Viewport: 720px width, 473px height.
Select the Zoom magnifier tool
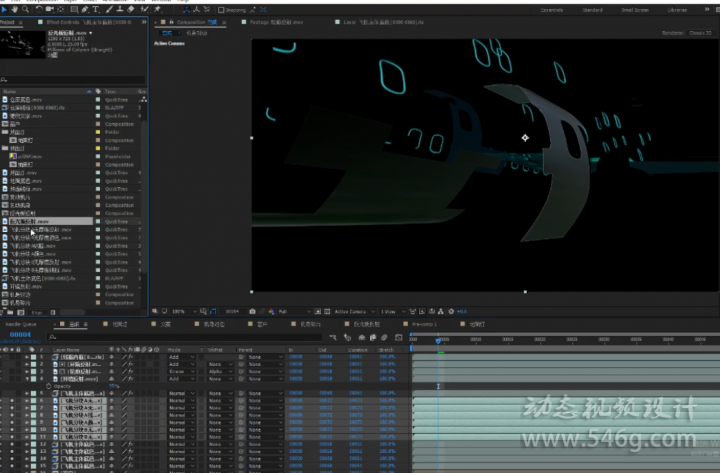click(x=26, y=9)
